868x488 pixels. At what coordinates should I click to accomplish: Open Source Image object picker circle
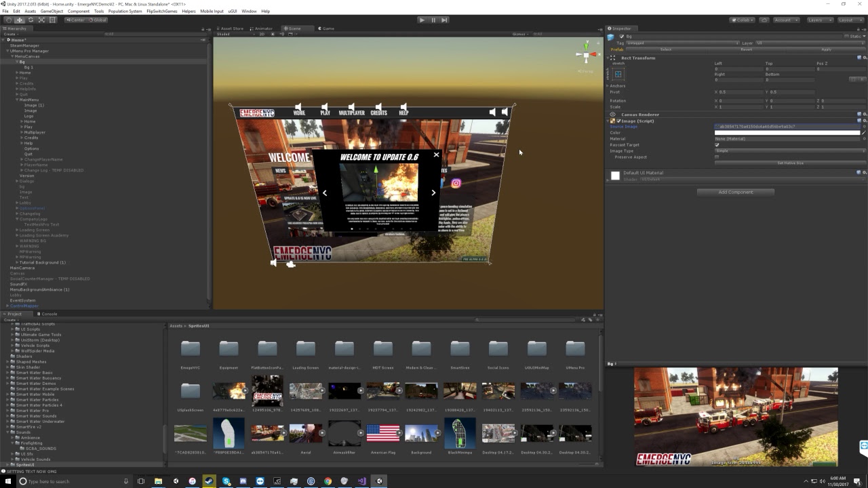[863, 127]
